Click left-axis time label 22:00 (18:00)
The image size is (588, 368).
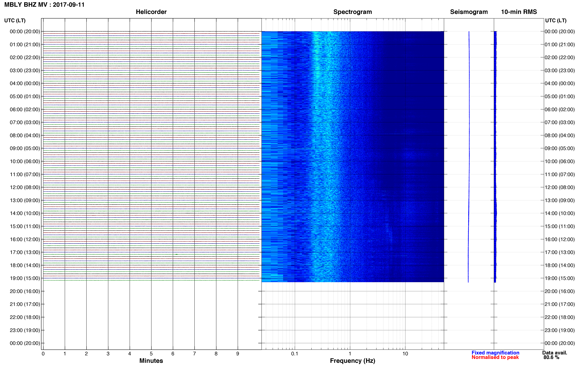tap(25, 317)
